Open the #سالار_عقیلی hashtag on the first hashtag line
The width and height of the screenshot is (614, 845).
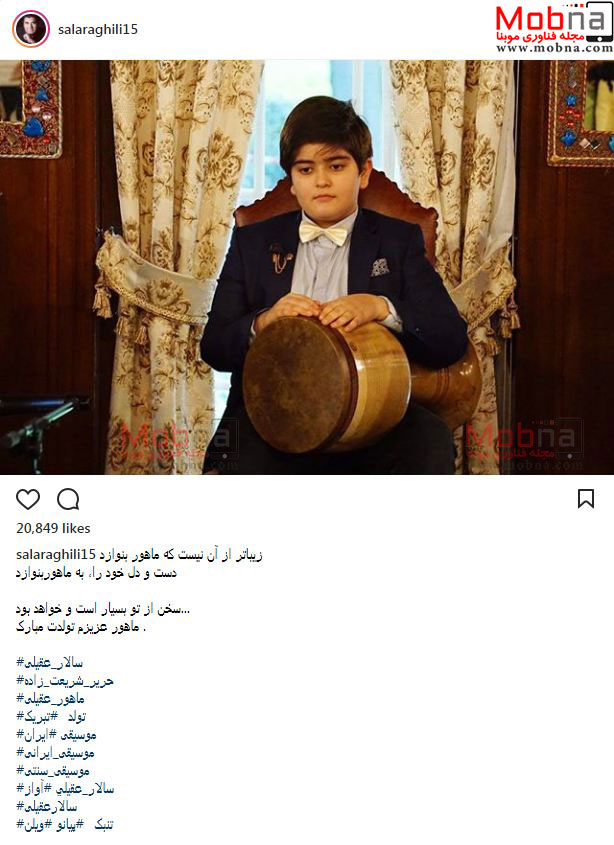pos(49,663)
